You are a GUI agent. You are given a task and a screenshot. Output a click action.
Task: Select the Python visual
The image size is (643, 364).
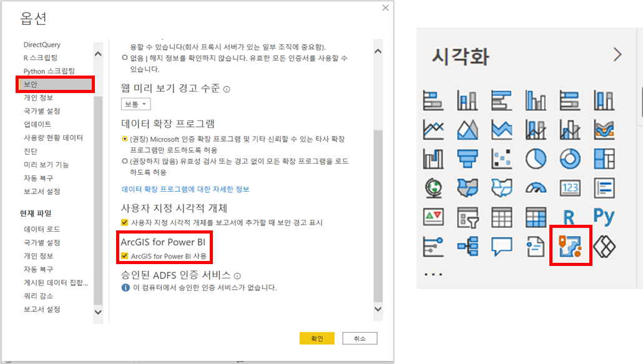(x=604, y=216)
